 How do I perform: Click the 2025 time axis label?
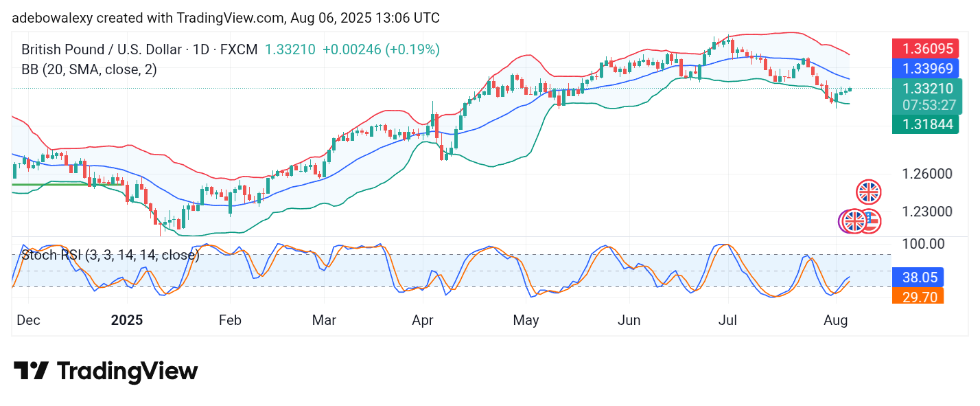[126, 320]
